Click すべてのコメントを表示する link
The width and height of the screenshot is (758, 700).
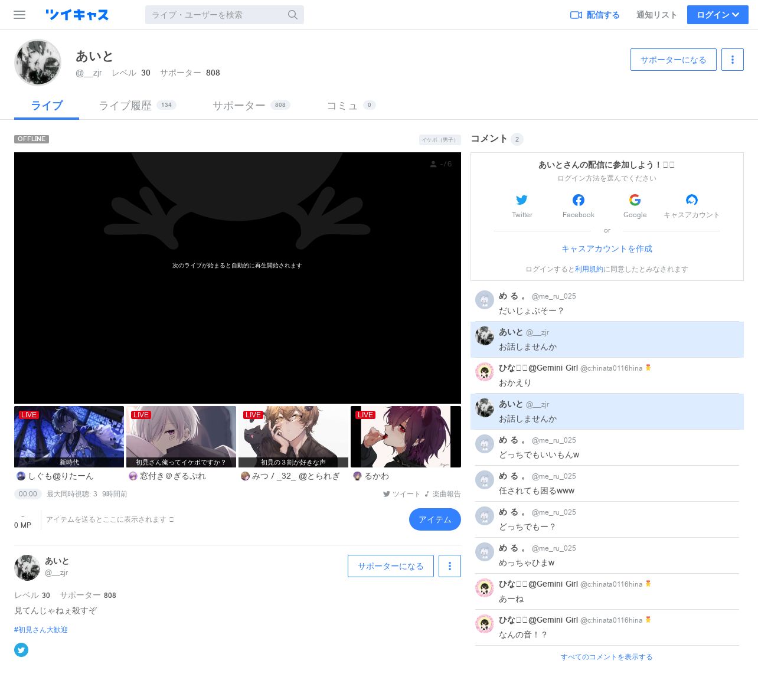click(x=607, y=657)
